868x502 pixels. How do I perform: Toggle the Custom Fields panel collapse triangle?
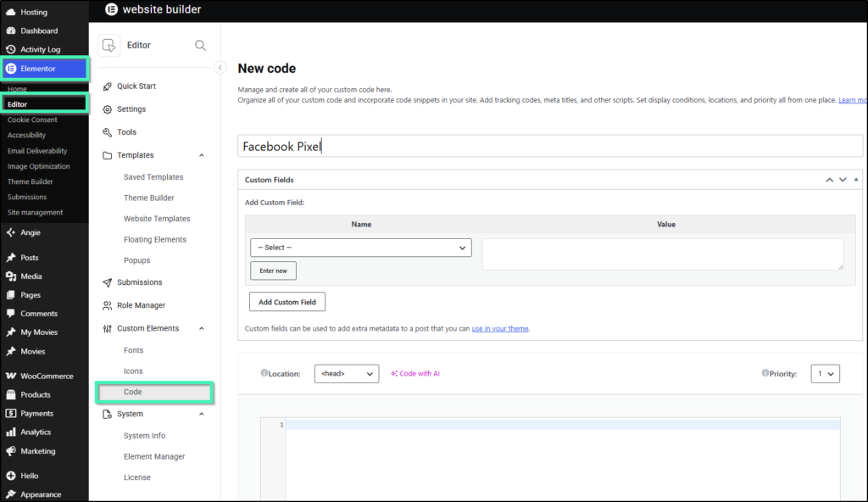pyautogui.click(x=856, y=180)
